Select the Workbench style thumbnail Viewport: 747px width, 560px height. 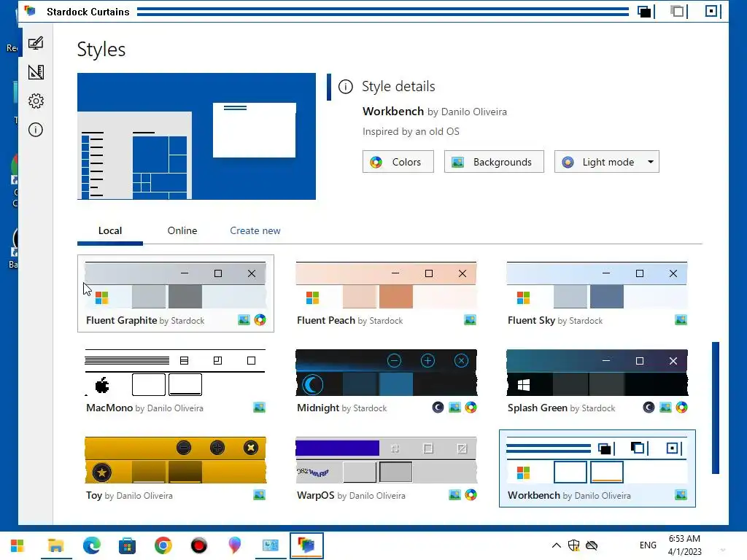click(597, 460)
